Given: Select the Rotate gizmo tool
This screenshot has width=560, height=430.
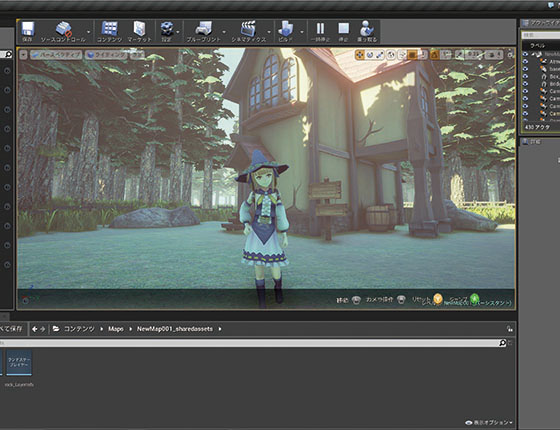Looking at the screenshot, I should click(370, 55).
